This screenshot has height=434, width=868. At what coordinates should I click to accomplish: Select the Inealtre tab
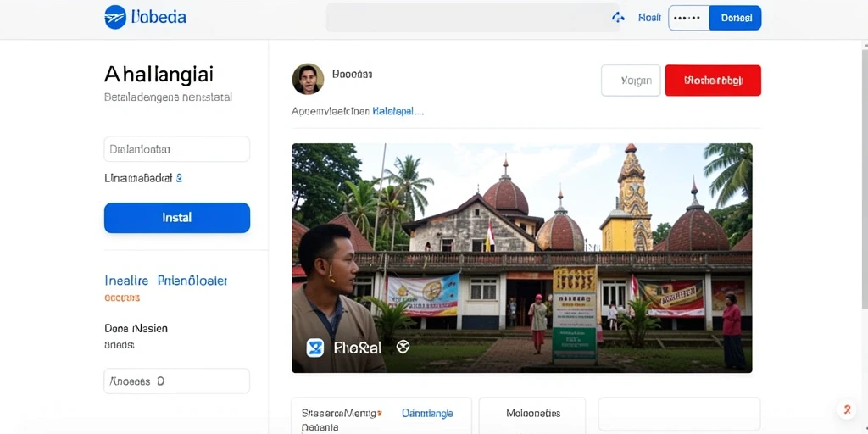coord(126,281)
